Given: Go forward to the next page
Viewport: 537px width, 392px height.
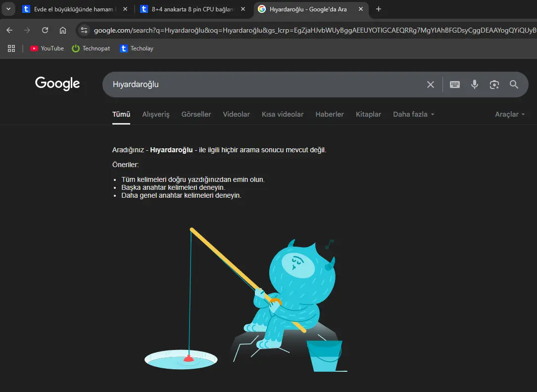Looking at the screenshot, I should pyautogui.click(x=27, y=31).
